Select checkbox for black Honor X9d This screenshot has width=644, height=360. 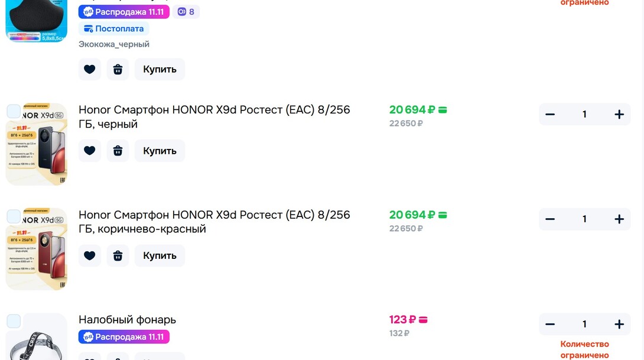(14, 111)
